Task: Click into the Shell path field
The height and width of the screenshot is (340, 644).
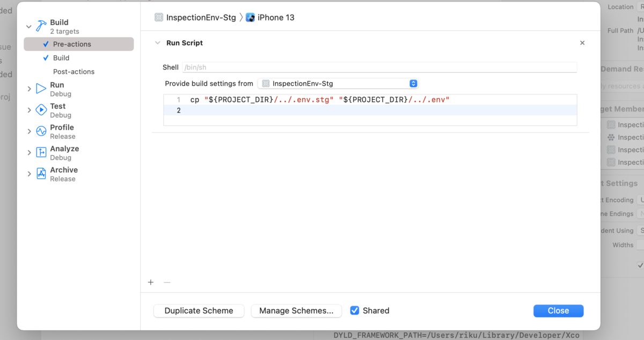Action: [379, 68]
